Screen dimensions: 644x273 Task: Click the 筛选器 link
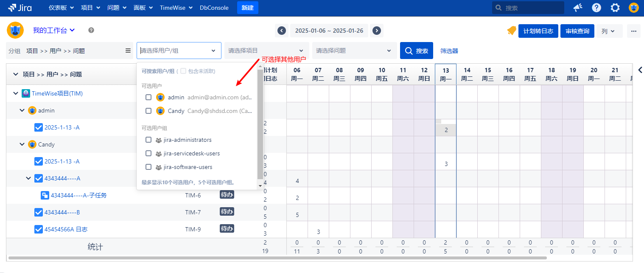tap(449, 51)
